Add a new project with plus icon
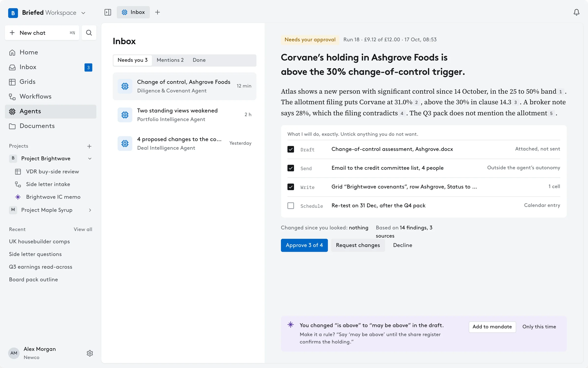Screen dimensions: 588x368 click(x=89, y=146)
